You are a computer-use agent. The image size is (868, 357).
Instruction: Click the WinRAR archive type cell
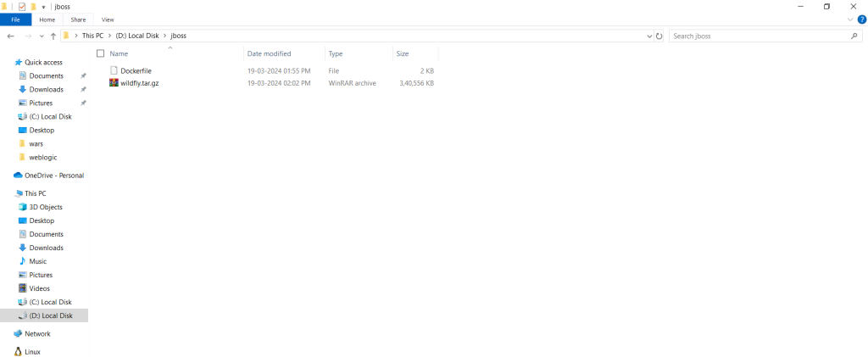point(352,83)
